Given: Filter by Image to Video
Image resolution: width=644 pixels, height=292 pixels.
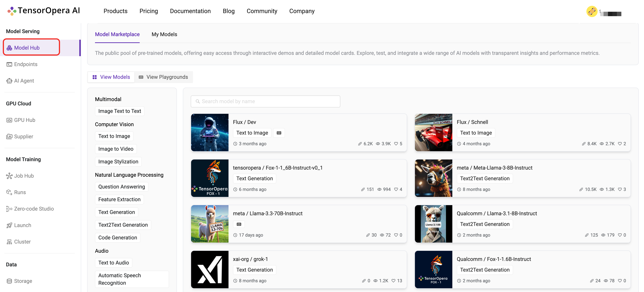Looking at the screenshot, I should point(116,149).
